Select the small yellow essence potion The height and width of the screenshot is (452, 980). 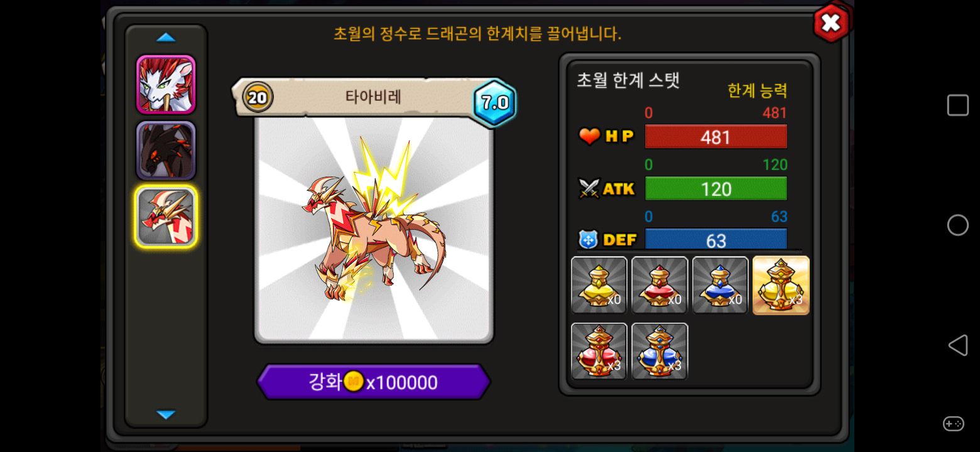tap(599, 285)
